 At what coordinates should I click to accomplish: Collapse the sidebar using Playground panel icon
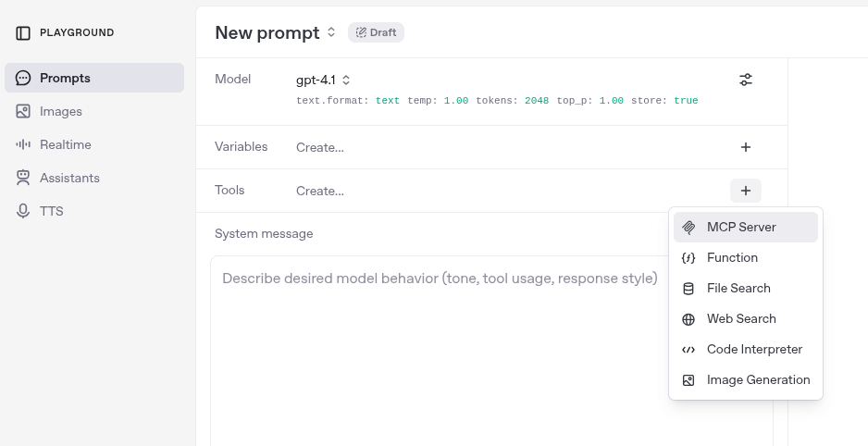tap(23, 33)
